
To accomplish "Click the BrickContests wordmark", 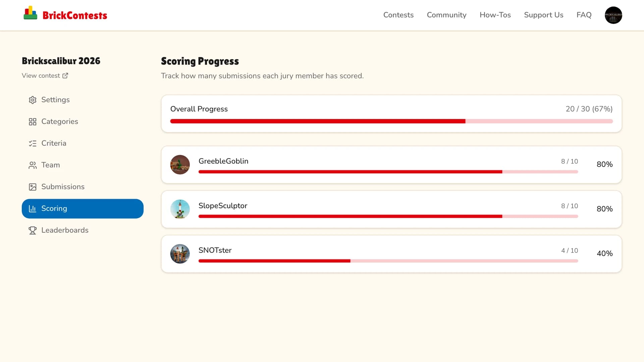I will pyautogui.click(x=75, y=15).
